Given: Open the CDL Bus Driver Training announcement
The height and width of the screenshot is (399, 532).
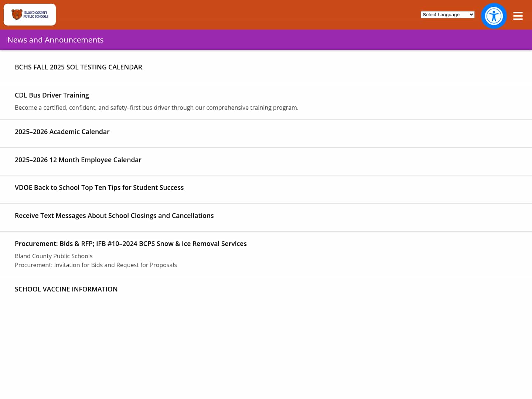Looking at the screenshot, I should 52,95.
